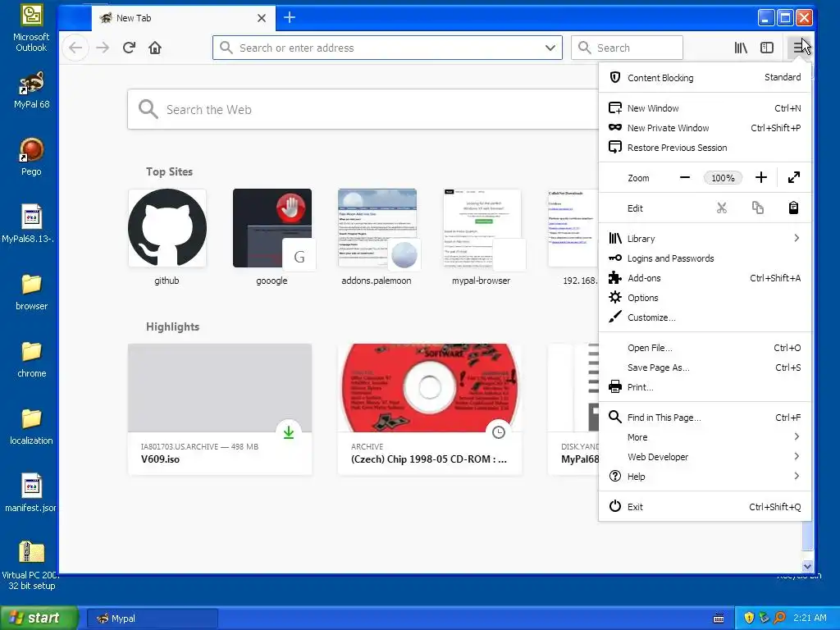Select the Pego desktop shortcut
The width and height of the screenshot is (840, 630).
pyautogui.click(x=31, y=157)
